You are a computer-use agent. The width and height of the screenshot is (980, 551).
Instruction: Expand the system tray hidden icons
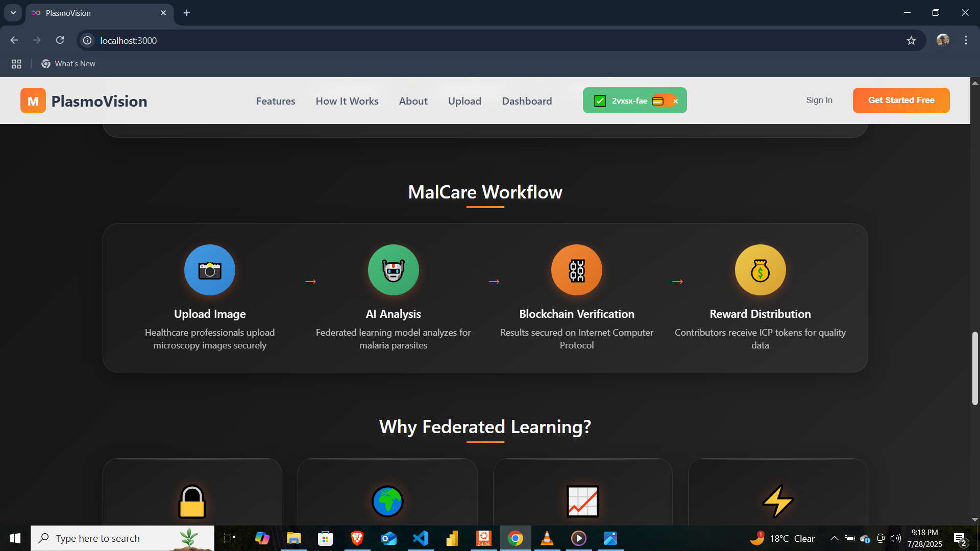(x=834, y=538)
